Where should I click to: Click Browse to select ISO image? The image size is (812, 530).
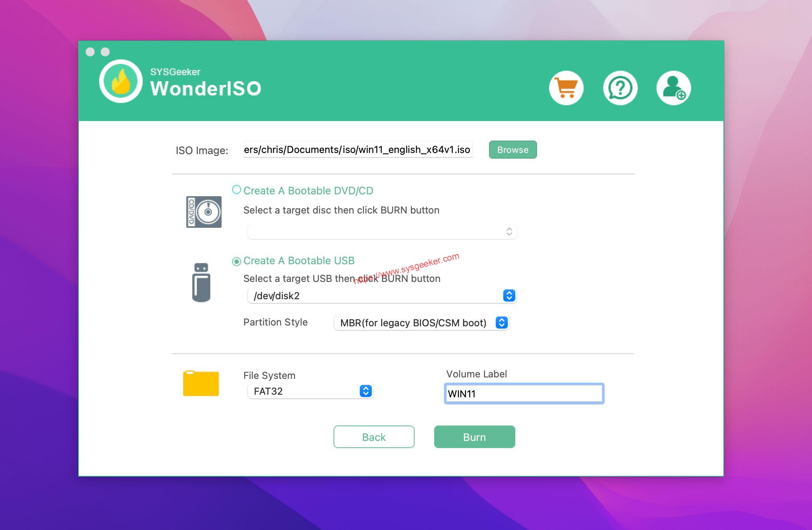tap(513, 149)
